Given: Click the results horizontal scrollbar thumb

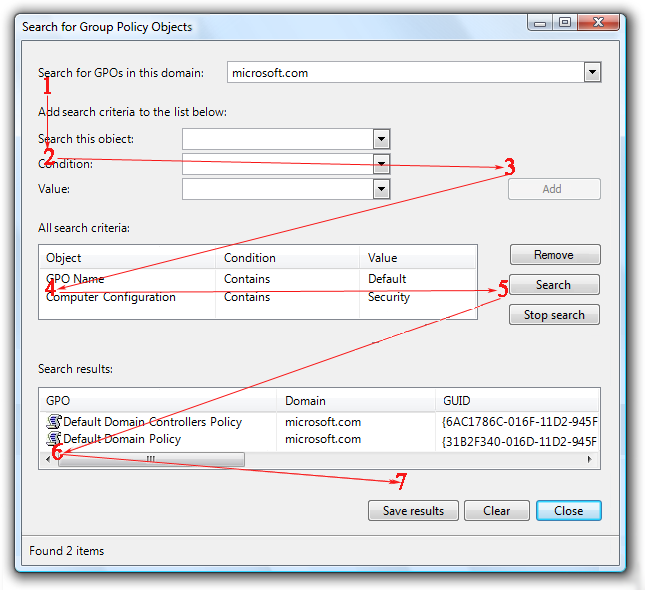Looking at the screenshot, I should click(151, 459).
